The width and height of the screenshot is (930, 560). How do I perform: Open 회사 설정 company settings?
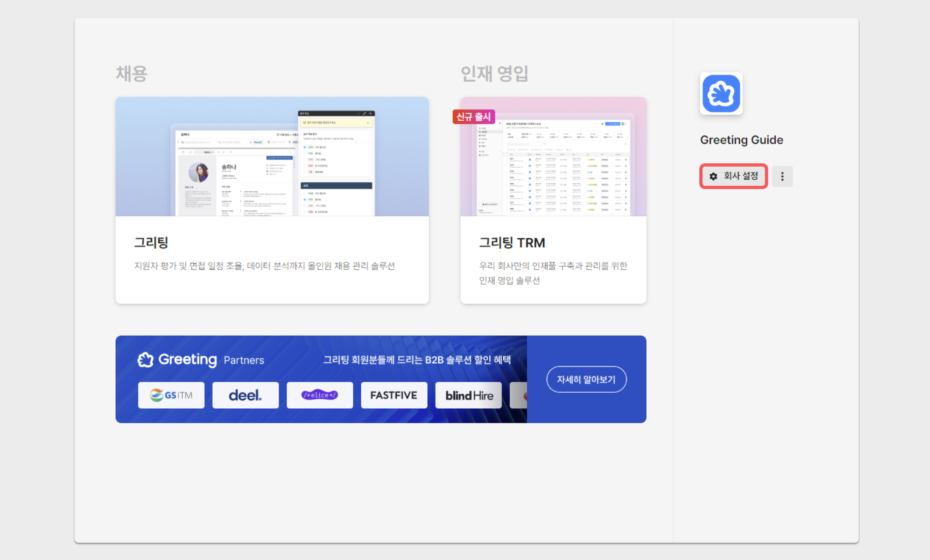pyautogui.click(x=734, y=176)
